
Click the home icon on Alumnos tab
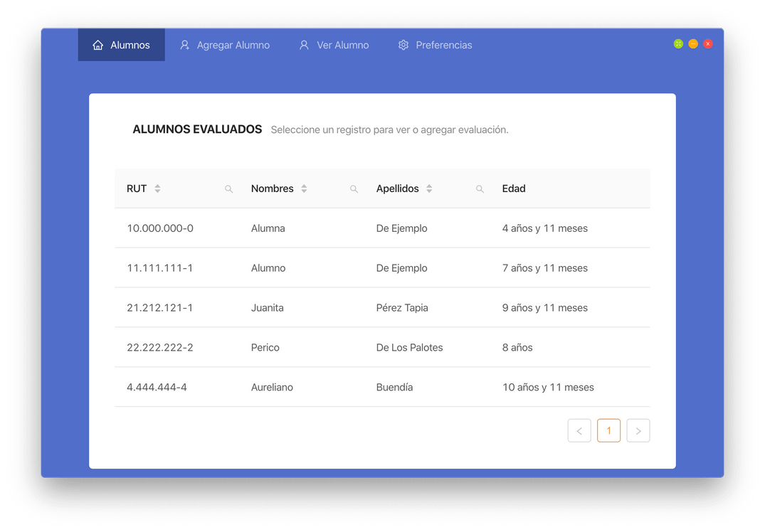[97, 45]
